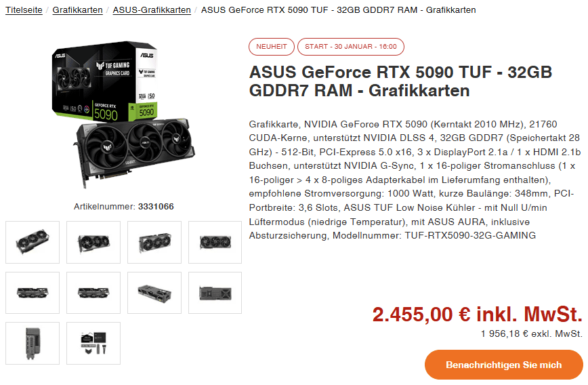Open the main product image with box

pos(124,115)
